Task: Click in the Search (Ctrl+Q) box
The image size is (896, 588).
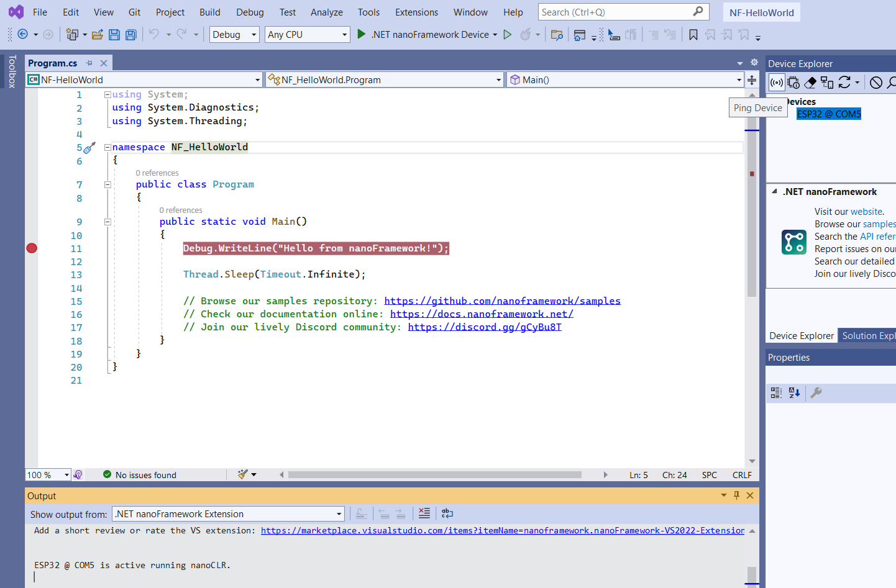Action: click(615, 12)
